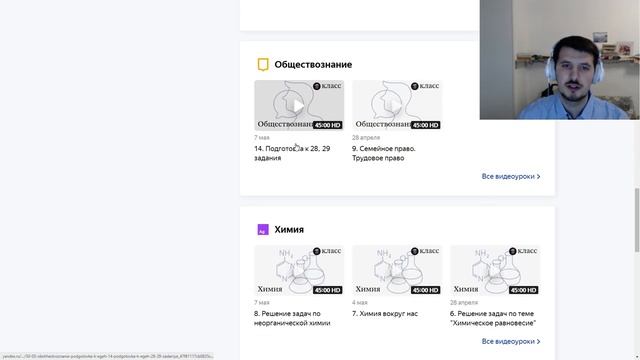This screenshot has width=640, height=360.
Task: Click the page vertical scrollbar thumb
Action: pyautogui.click(x=637, y=220)
